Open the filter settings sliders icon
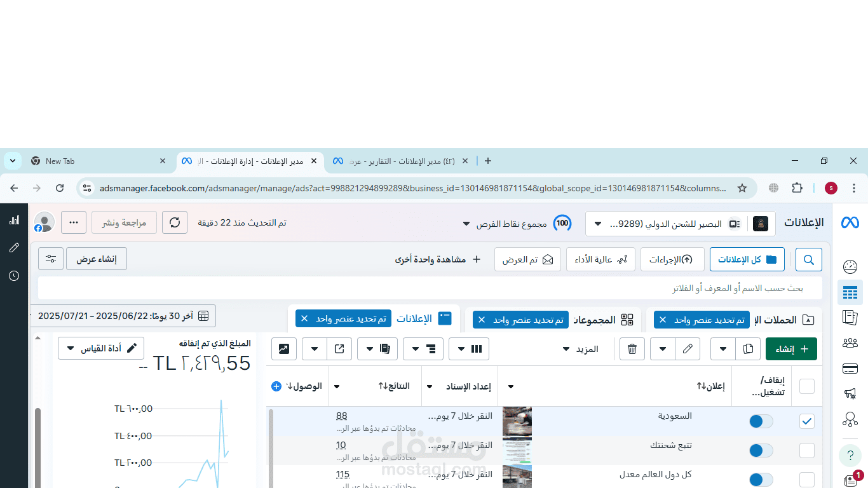Viewport: 868px width, 488px height. click(51, 259)
